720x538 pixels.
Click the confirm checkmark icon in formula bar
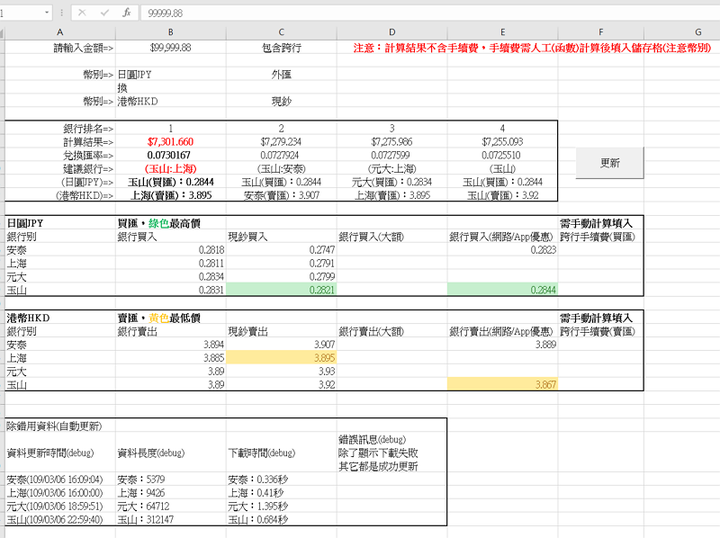(x=105, y=13)
